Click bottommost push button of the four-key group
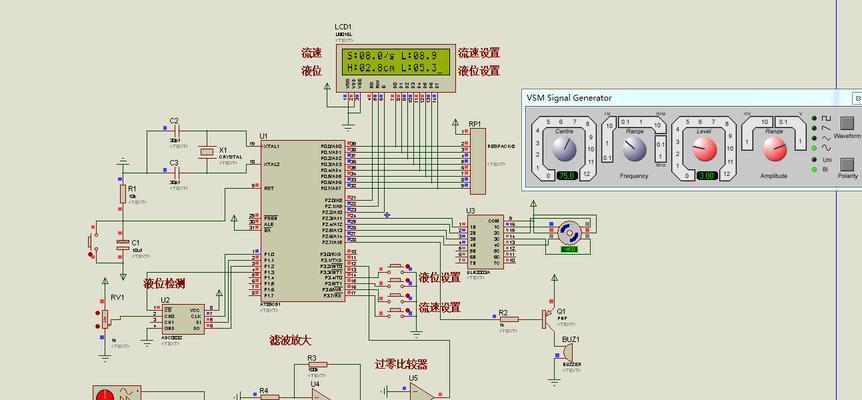This screenshot has width=862, height=400. tap(394, 311)
